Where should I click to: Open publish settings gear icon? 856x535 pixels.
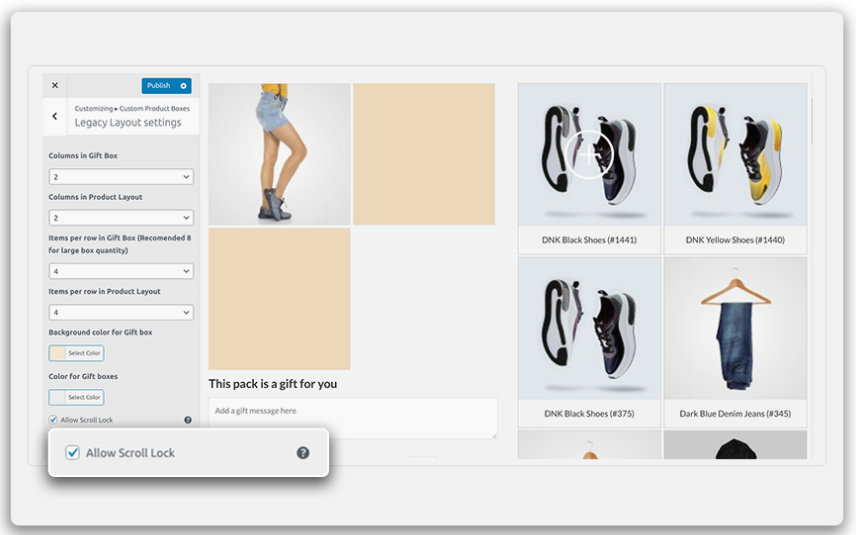coord(184,86)
